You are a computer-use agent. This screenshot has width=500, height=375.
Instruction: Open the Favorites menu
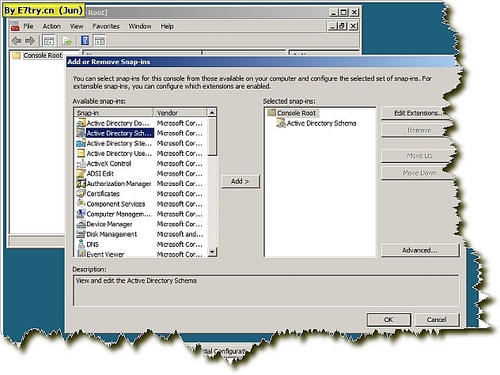click(106, 26)
